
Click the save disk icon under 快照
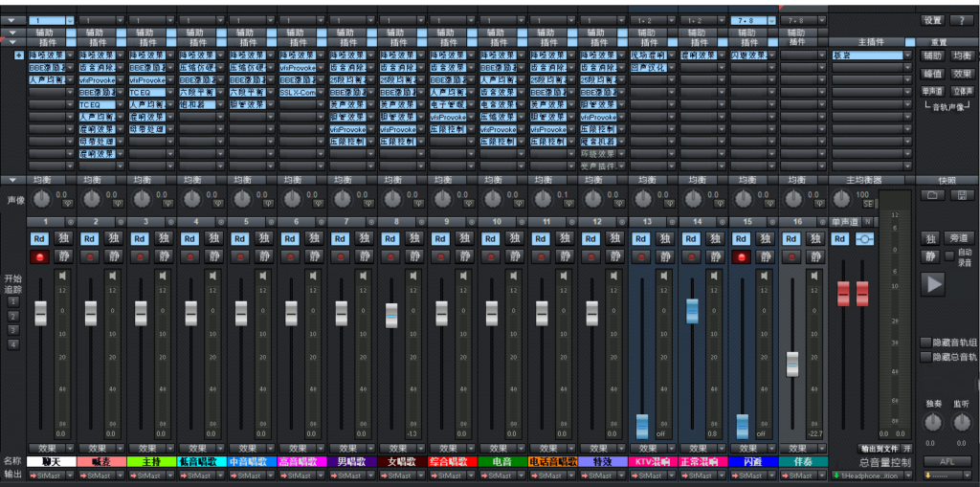(x=961, y=195)
